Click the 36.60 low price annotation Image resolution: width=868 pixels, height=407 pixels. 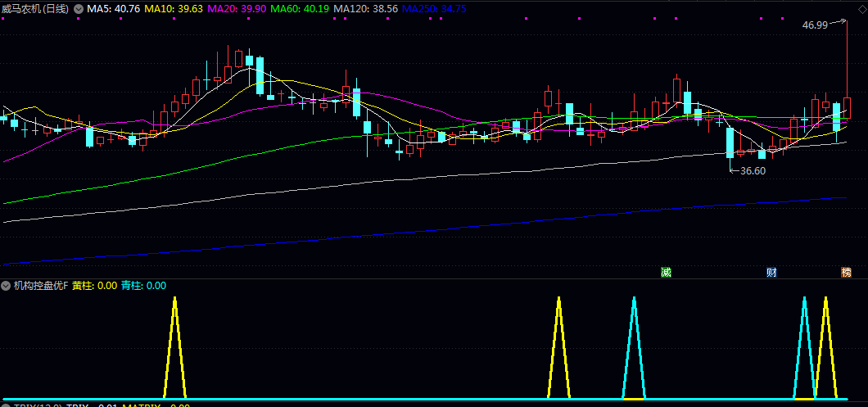pyautogui.click(x=752, y=171)
